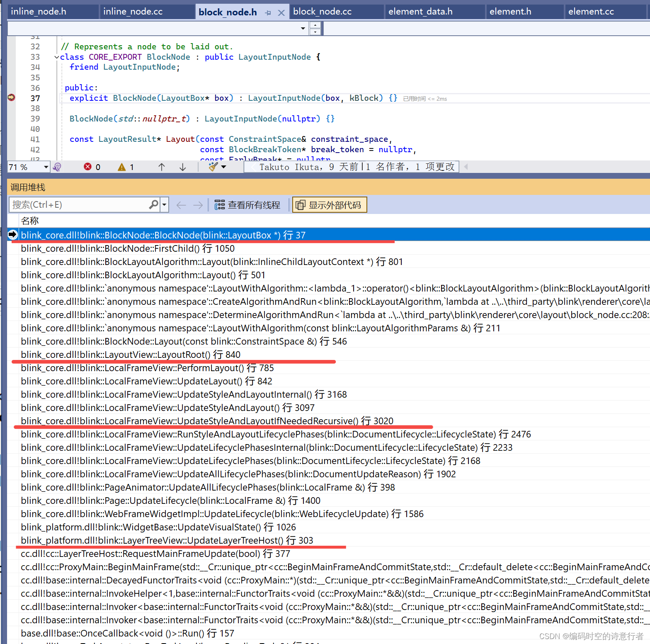Select the UpdateStyleAndLayoutIfNeededRecursive() 行 3020 frame

(335, 421)
